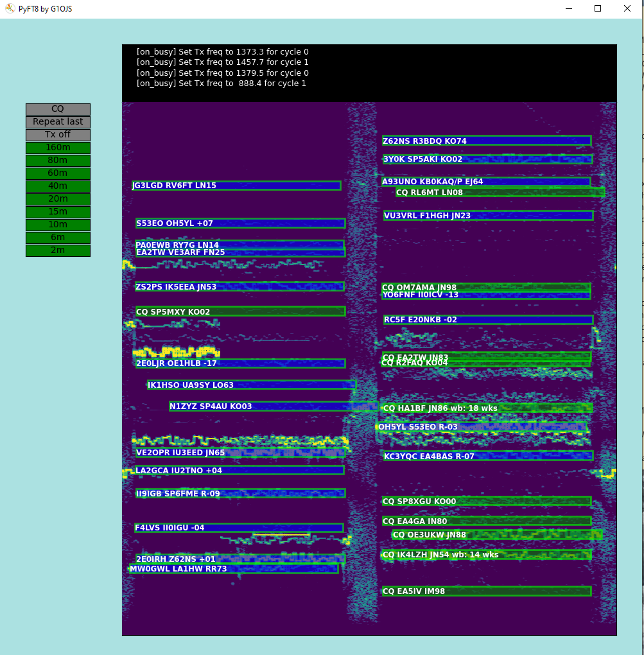Reply to CQ RL6MT LN08
Screen dimensions: 644x655
coord(500,193)
